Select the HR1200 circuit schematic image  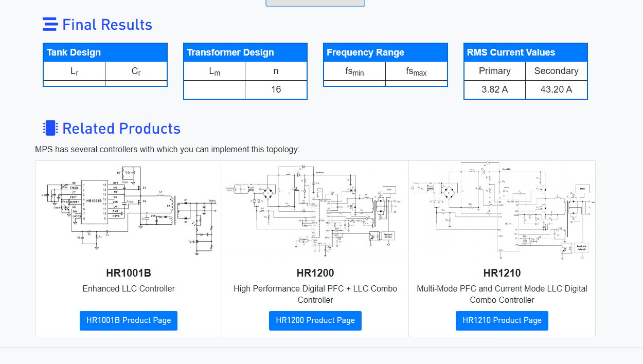(315, 212)
